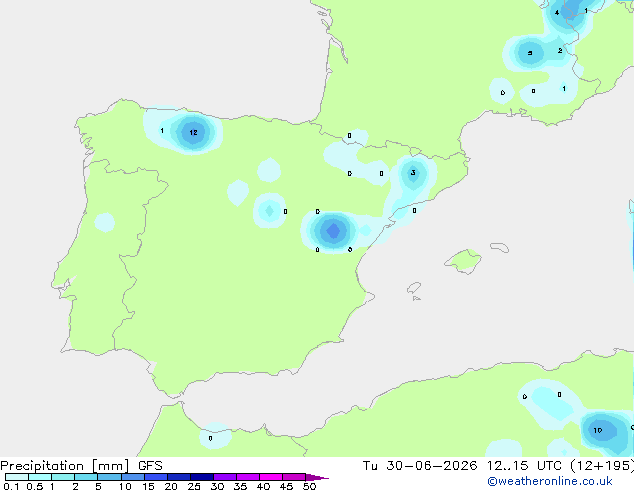Pick the legend swatch for 45–50 mm
This screenshot has height=490, width=634.
click(294, 477)
